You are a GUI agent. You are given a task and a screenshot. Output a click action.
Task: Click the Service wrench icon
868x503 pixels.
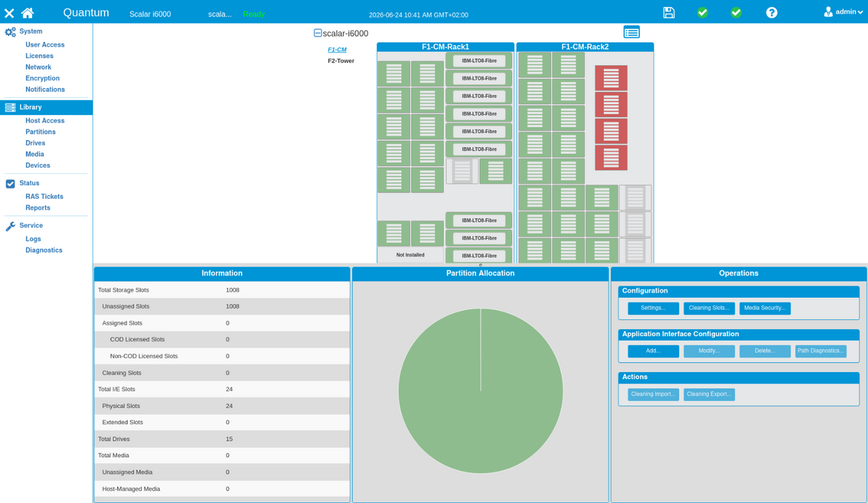pos(10,226)
